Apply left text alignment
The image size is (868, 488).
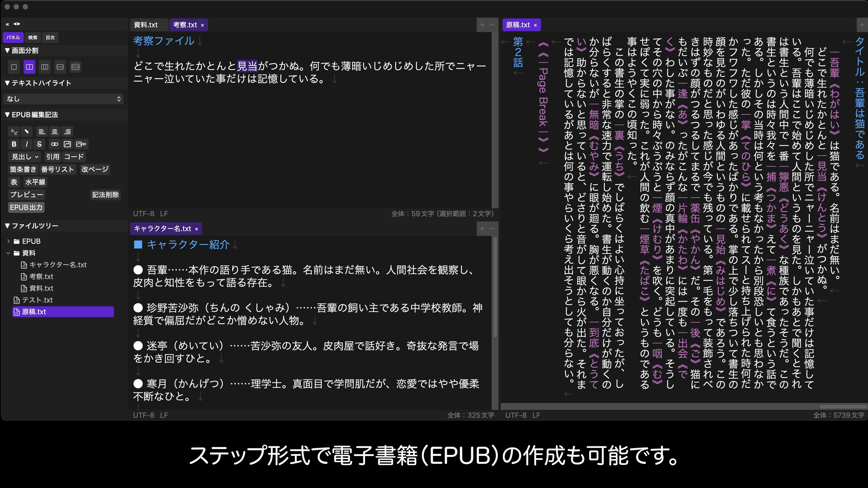[x=42, y=132]
